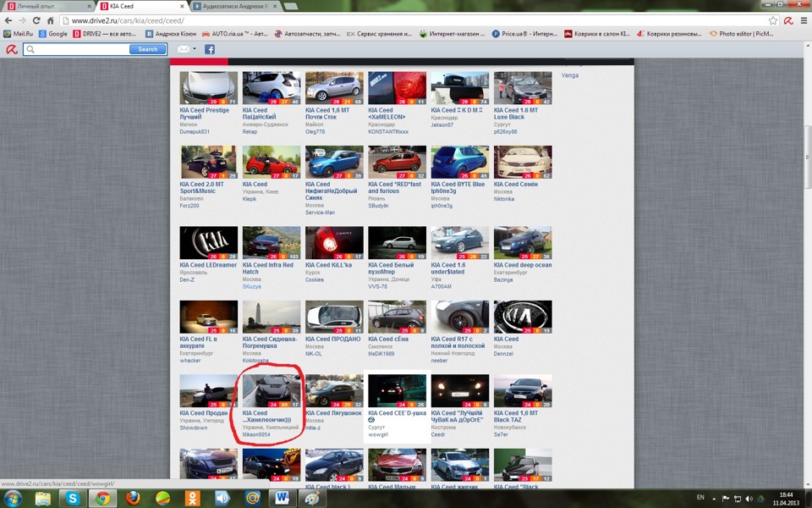Open the KIA Ceed FL в аккурате thumbnail
Viewport: 812px width, 508px height.
click(x=208, y=317)
